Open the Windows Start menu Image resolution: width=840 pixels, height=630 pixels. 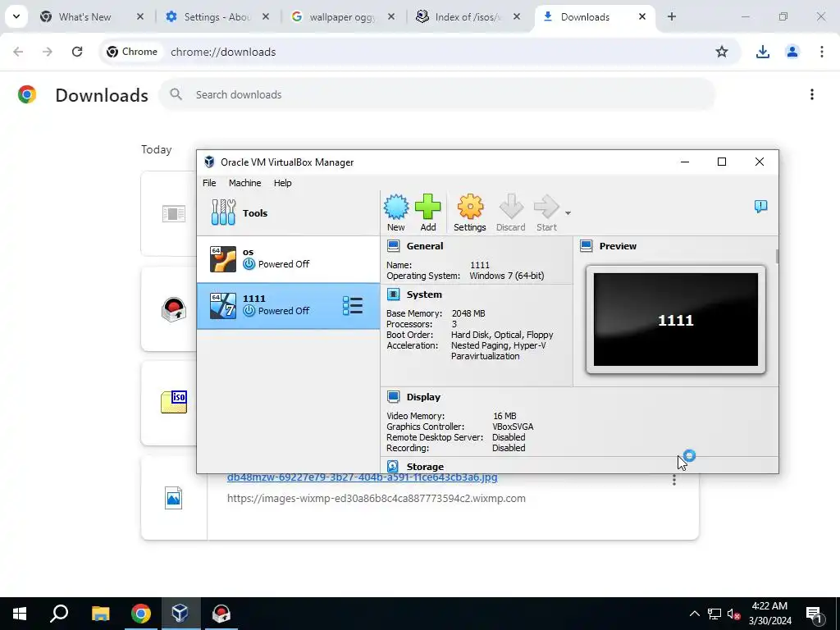click(20, 614)
